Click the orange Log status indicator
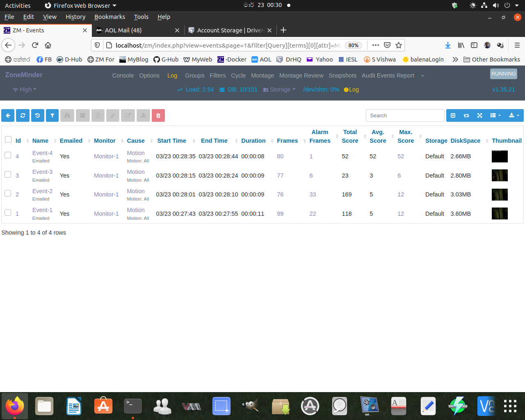 (352, 89)
